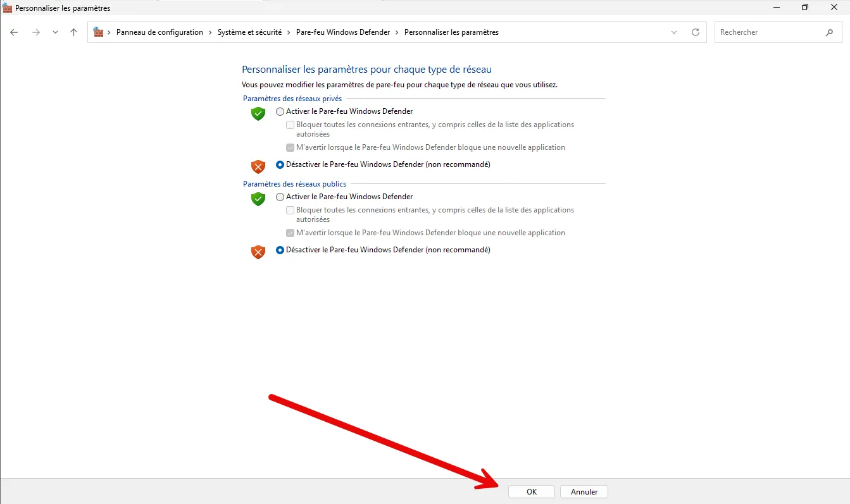Expand the address bar history dropdown
This screenshot has height=504, width=850.
(x=673, y=32)
